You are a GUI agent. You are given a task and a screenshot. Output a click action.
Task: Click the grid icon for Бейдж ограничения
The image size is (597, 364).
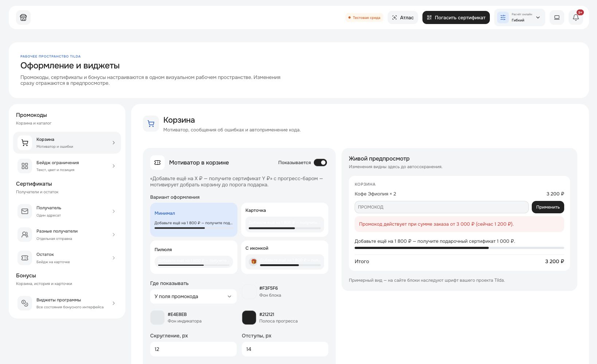point(25,166)
